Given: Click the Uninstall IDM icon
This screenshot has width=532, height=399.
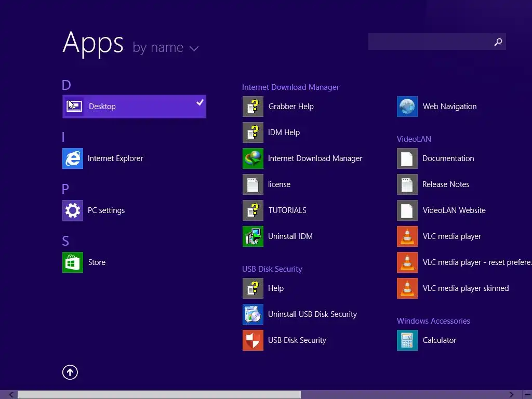Looking at the screenshot, I should pos(253,236).
